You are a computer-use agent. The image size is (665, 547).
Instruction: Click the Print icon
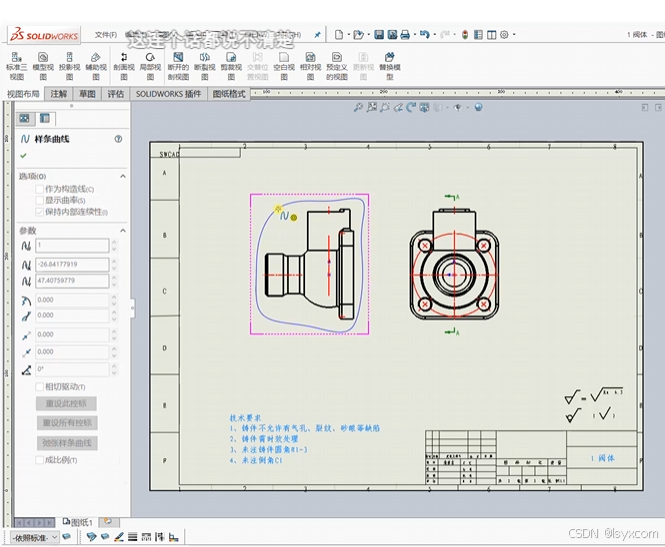coord(405,35)
